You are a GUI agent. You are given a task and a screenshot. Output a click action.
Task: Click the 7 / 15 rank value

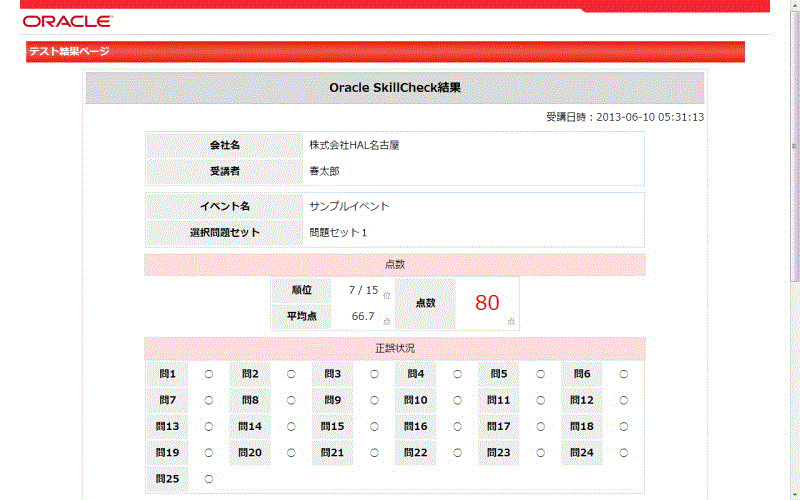pos(363,290)
